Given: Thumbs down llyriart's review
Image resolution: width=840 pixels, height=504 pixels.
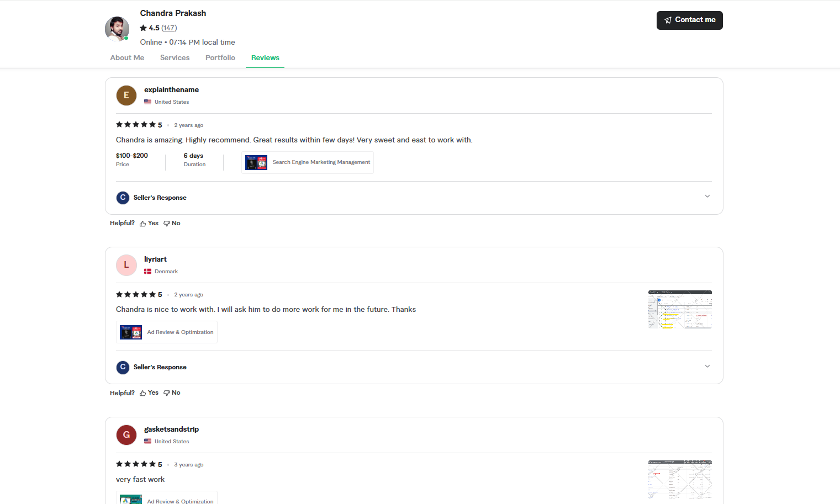Looking at the screenshot, I should click(x=172, y=393).
